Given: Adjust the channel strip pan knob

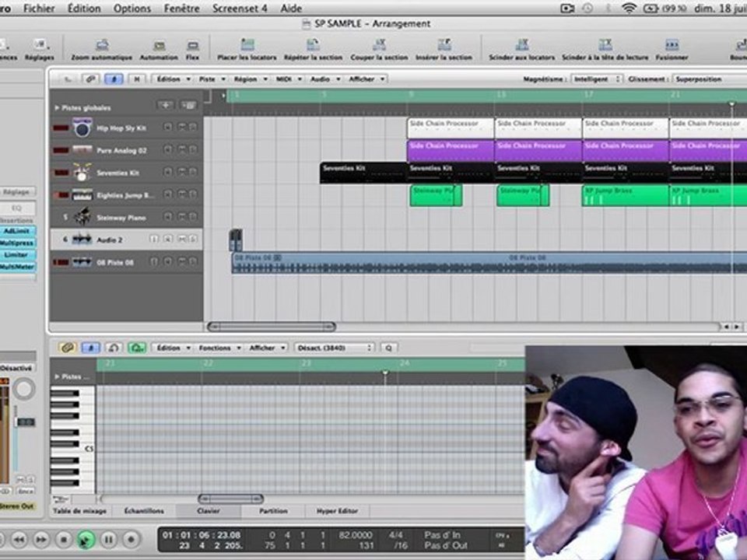Looking at the screenshot, I should click(23, 389).
